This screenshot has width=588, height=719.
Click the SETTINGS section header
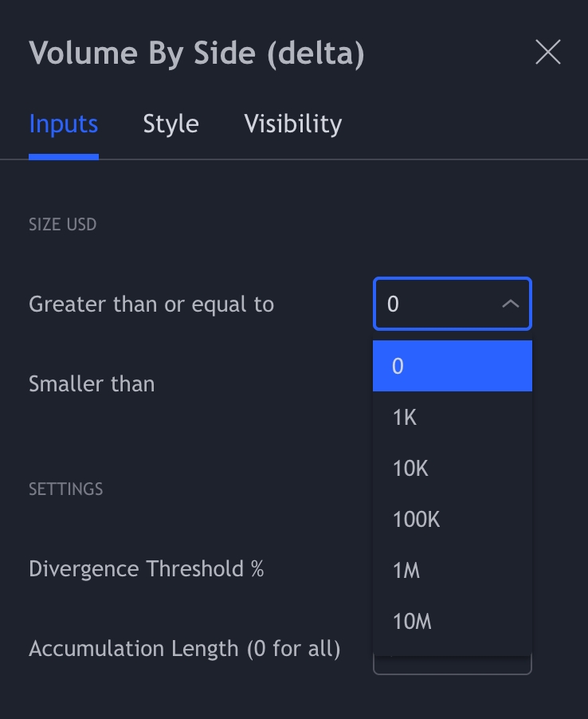coord(65,489)
